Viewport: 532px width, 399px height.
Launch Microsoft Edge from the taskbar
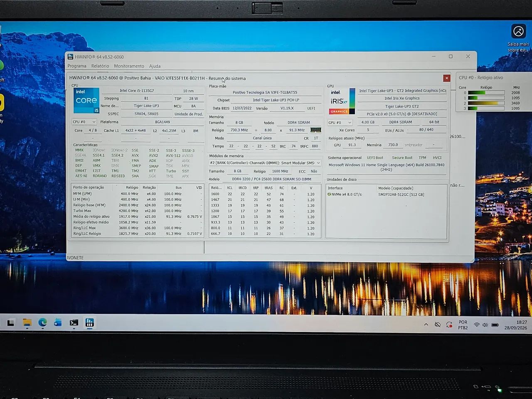point(42,323)
